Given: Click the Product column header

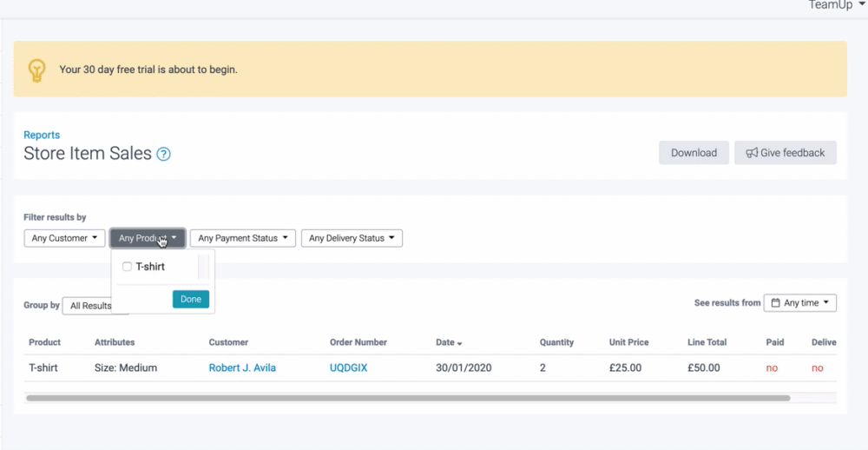Looking at the screenshot, I should [x=45, y=342].
